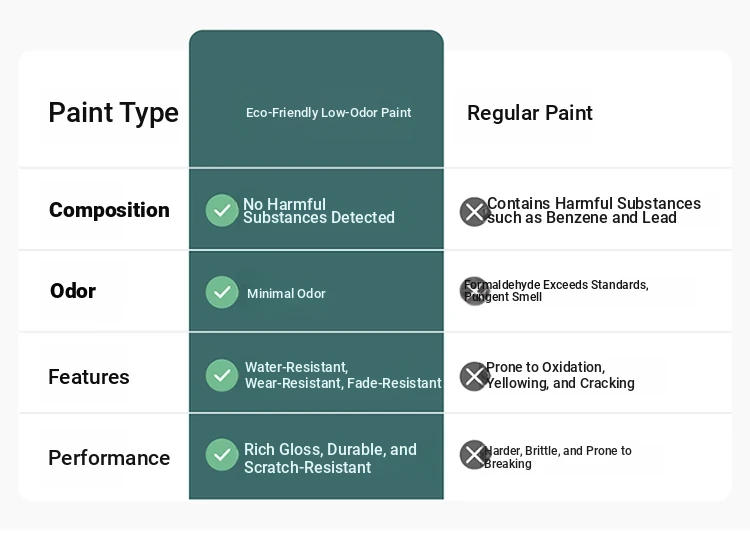Click the X icon beside Prone to Oxidation

[x=474, y=376]
